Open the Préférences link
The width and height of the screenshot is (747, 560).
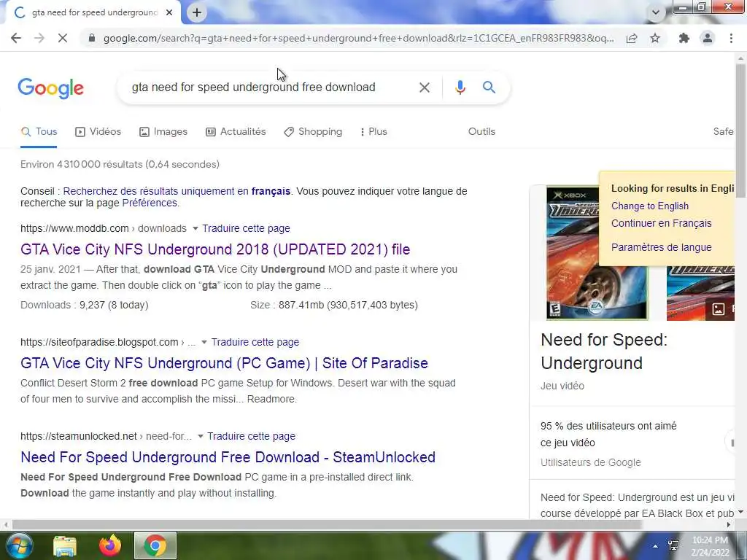(x=150, y=203)
